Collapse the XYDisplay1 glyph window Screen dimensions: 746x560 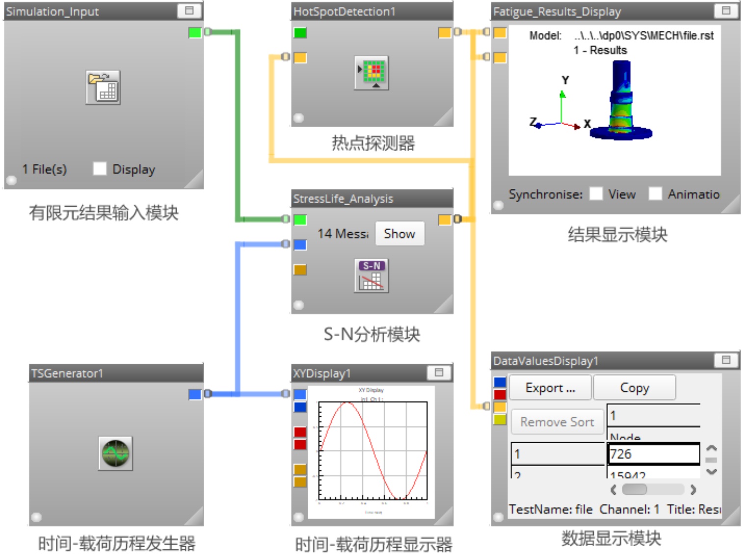tap(439, 373)
